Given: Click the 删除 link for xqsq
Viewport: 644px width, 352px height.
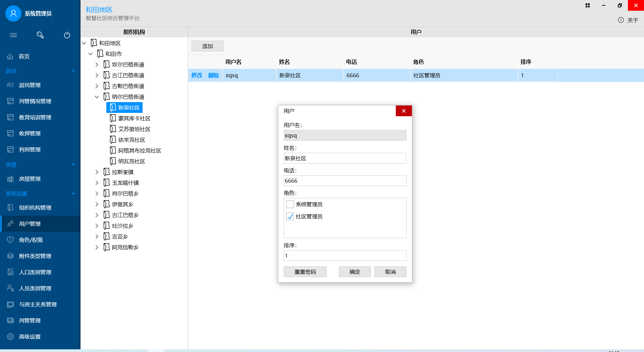Looking at the screenshot, I should tap(213, 75).
